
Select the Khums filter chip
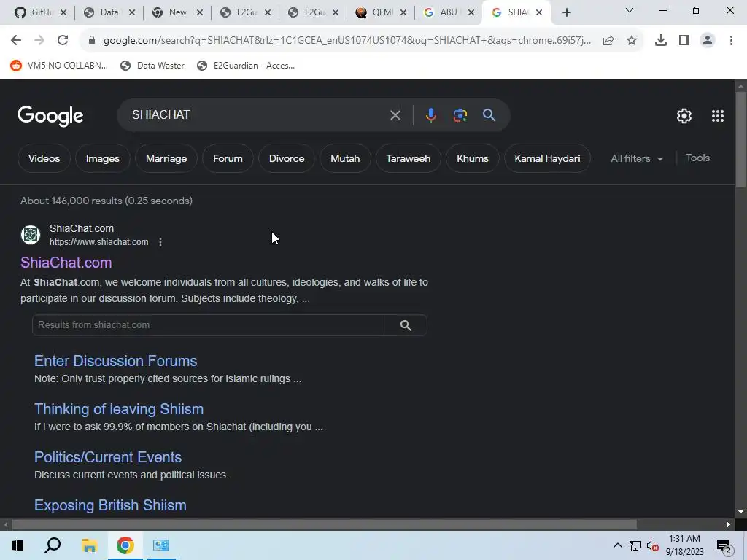(x=473, y=158)
